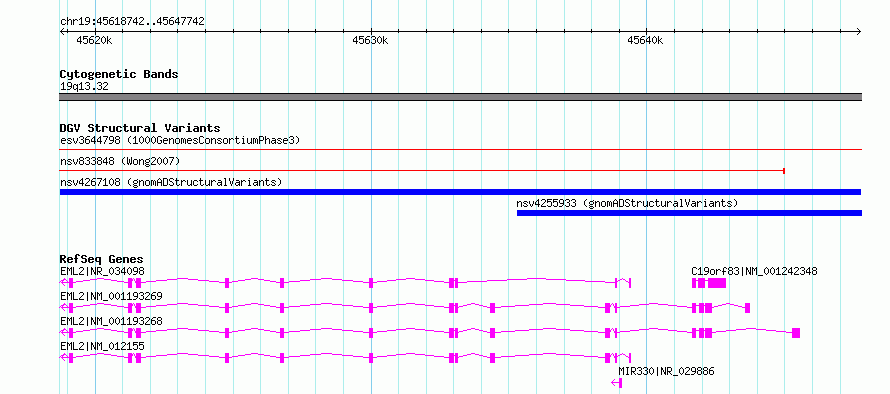This screenshot has width=890, height=394.
Task: Click the 45640k ruler position label
Action: (x=645, y=41)
